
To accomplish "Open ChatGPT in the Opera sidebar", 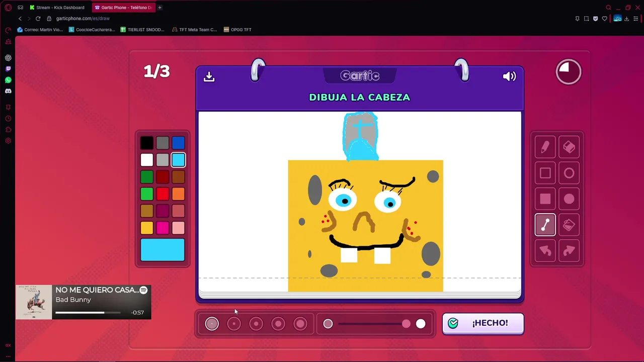I will coord(8,58).
